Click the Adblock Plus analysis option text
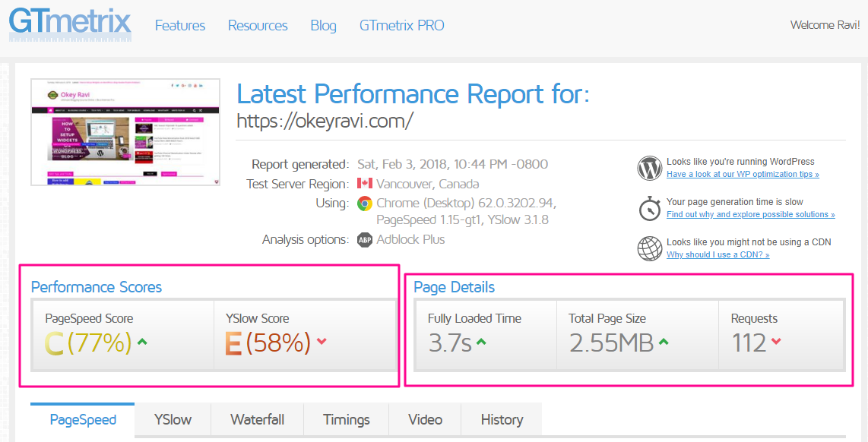Image resolution: width=868 pixels, height=442 pixels. [410, 239]
